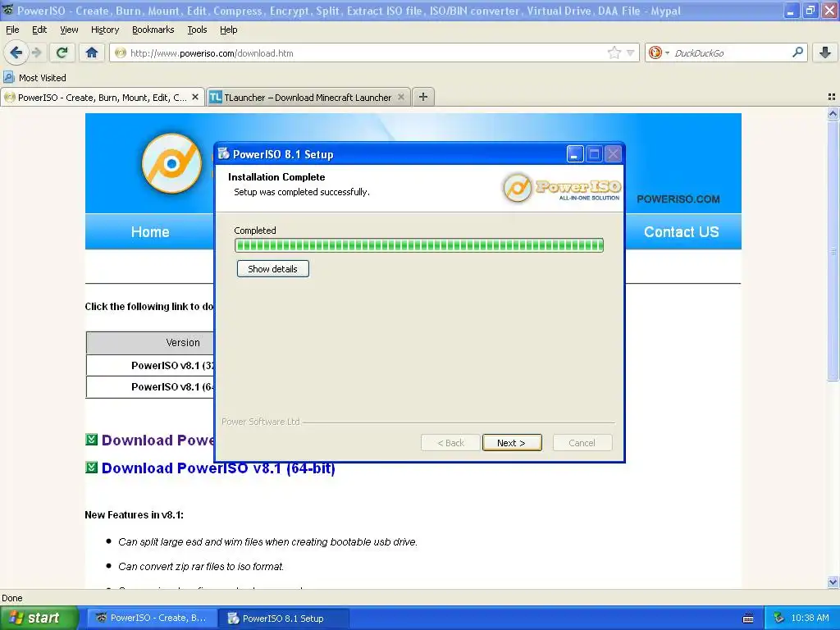Minimize the PowerISO 8.1 Setup dialog
The width and height of the screenshot is (840, 630).
click(x=575, y=154)
